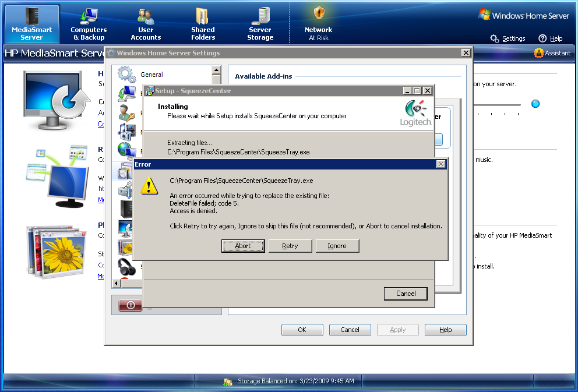Click Abort in the Error dialog
Screen dimensions: 578x392
point(243,246)
